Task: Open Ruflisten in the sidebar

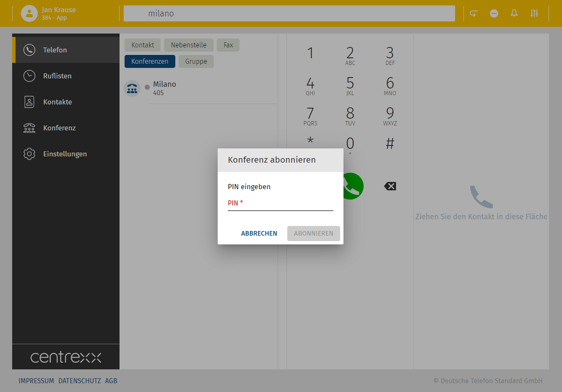Action: [x=57, y=76]
